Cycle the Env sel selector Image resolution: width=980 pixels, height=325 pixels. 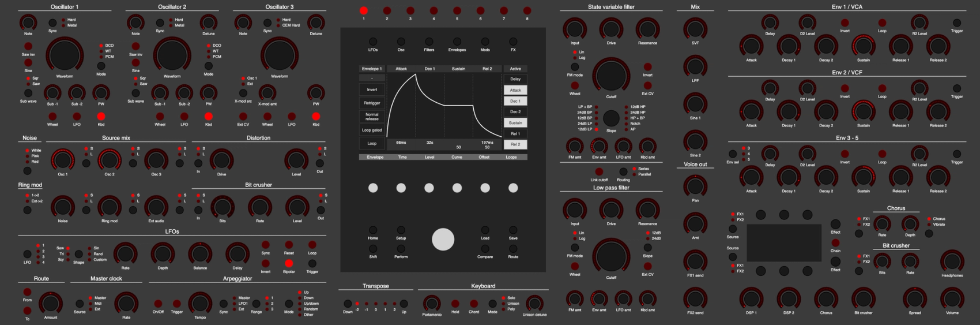pyautogui.click(x=732, y=154)
